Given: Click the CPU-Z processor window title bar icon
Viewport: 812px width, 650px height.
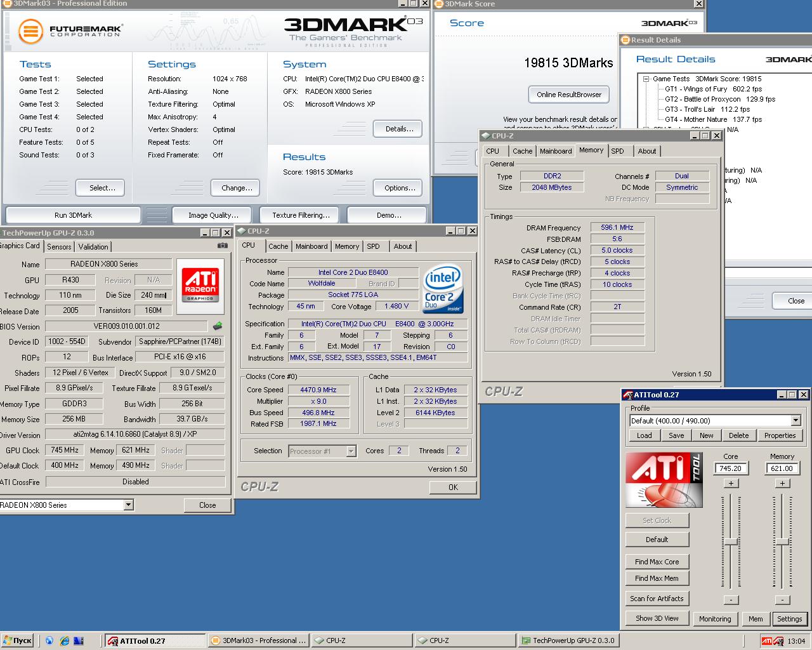Looking at the screenshot, I should tap(242, 231).
